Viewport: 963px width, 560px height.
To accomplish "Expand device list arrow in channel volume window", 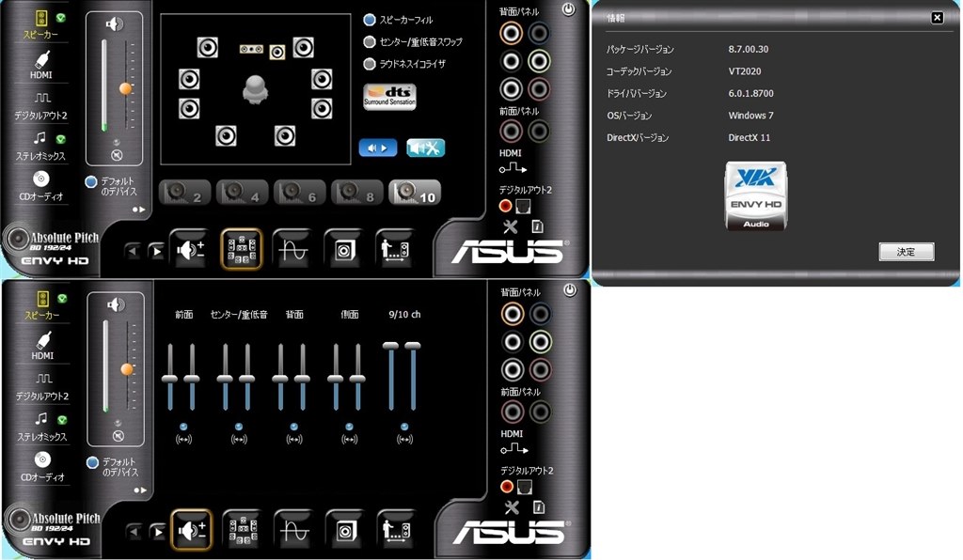I will 141,490.
